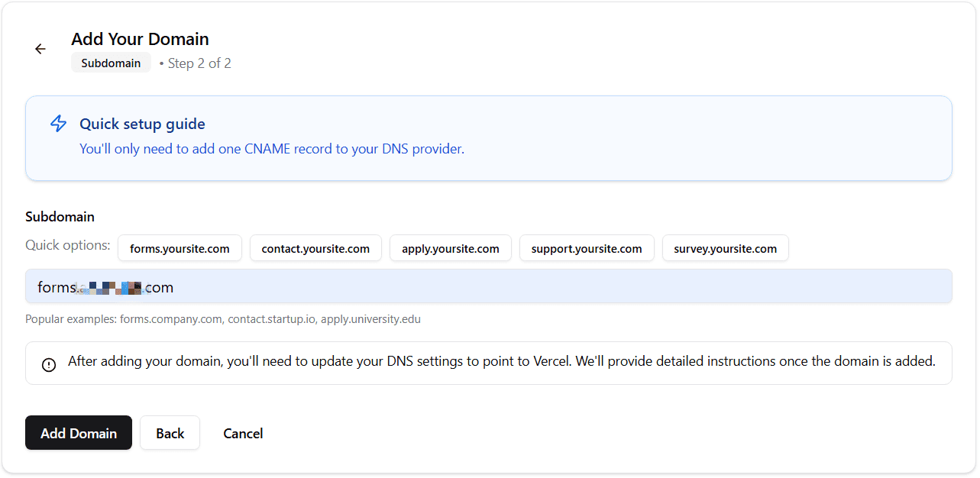This screenshot has width=980, height=478.
Task: Click the Subdomain badge under the title
Action: click(x=111, y=63)
